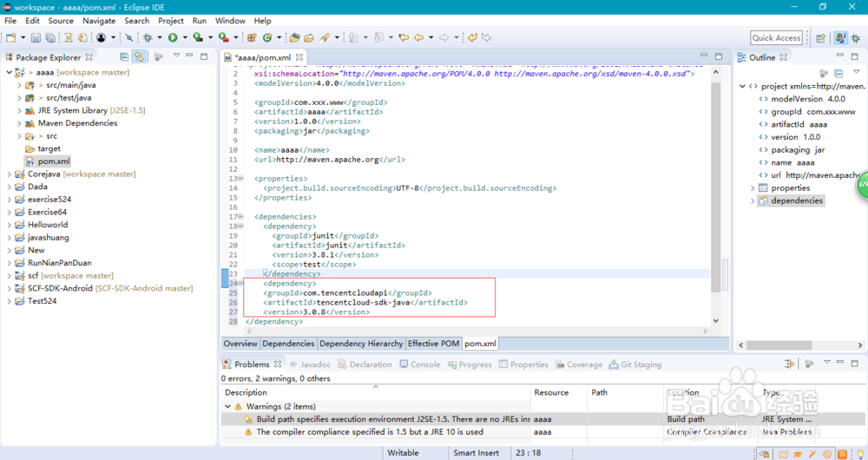Collapse the Warnings (2 items) group
Screen dimensions: 868x460
point(227,406)
